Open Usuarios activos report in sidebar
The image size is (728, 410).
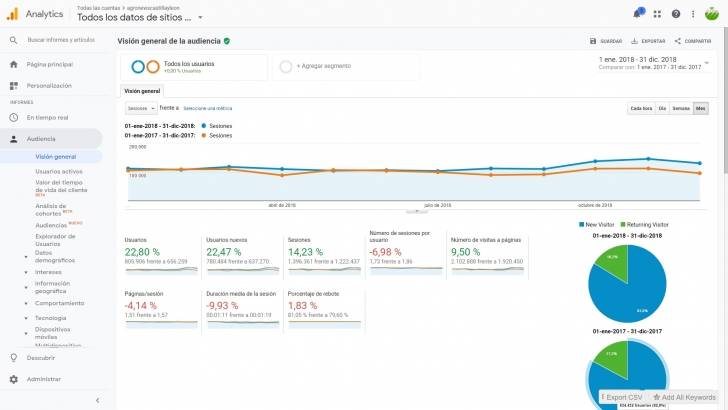(x=59, y=171)
